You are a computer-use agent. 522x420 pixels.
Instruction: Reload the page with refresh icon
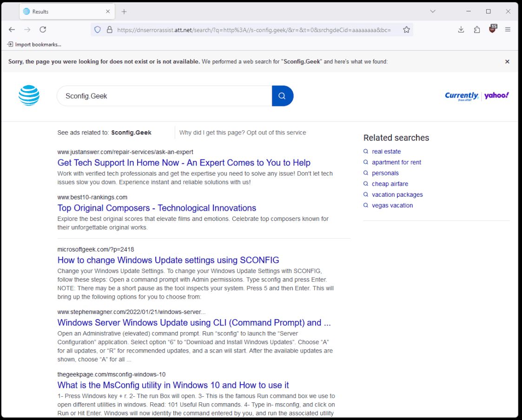pyautogui.click(x=43, y=30)
